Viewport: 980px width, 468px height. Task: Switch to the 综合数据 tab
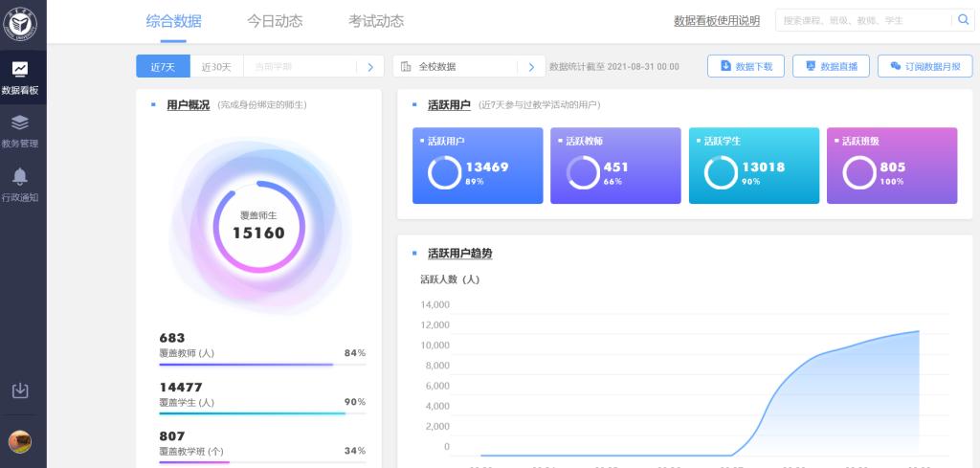click(173, 21)
